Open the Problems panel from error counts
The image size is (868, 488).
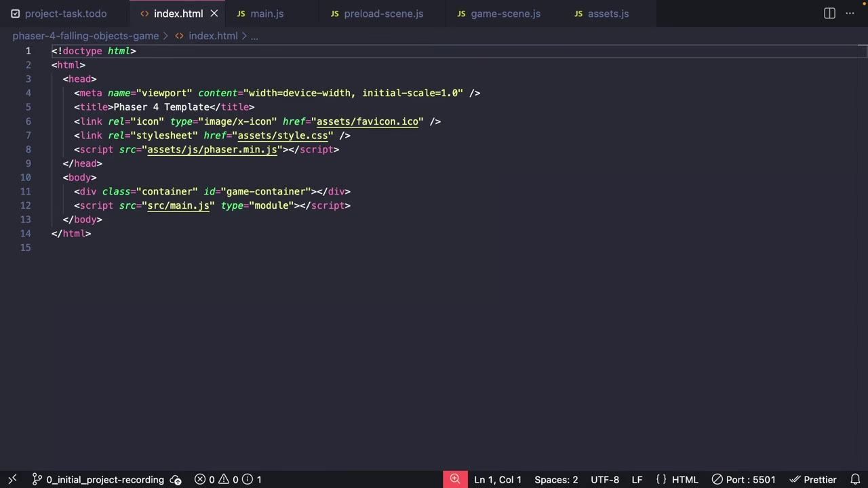coord(228,479)
